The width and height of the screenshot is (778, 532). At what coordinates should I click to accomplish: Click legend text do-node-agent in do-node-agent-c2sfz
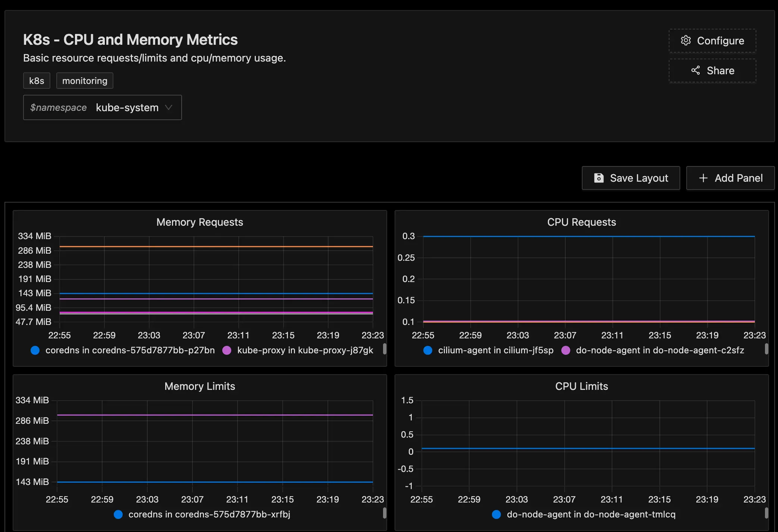click(660, 350)
